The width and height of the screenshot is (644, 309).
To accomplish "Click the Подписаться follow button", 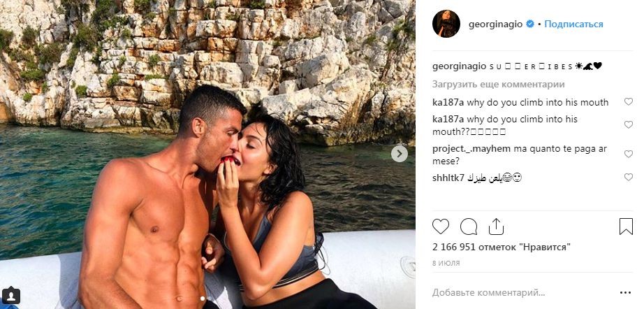I will (573, 24).
